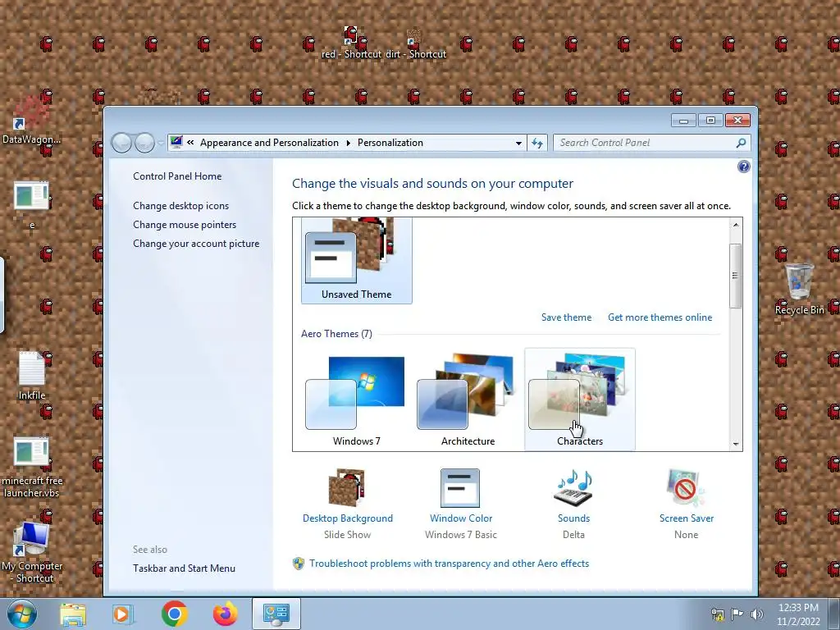The width and height of the screenshot is (840, 630).
Task: Open the recent pages dropdown arrow
Action: pyautogui.click(x=161, y=143)
